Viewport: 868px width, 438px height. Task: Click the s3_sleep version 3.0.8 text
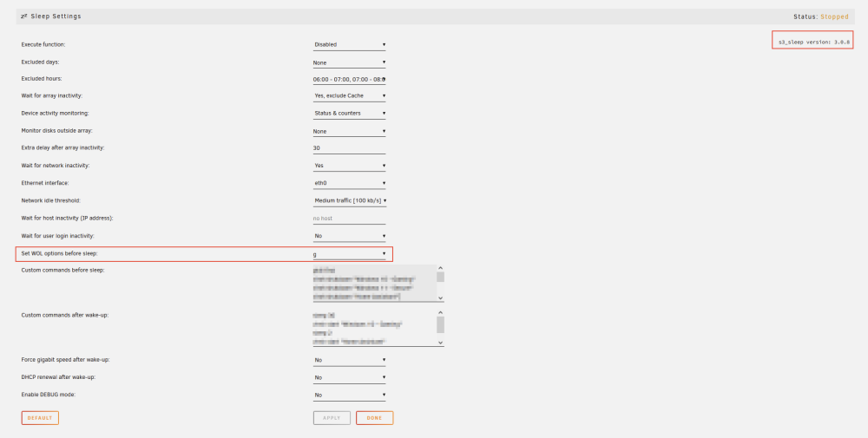coord(814,42)
